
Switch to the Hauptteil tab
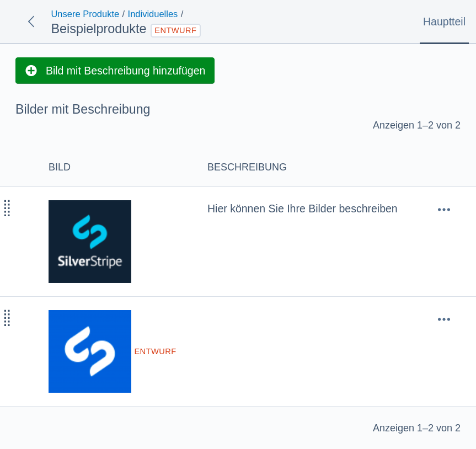[444, 22]
